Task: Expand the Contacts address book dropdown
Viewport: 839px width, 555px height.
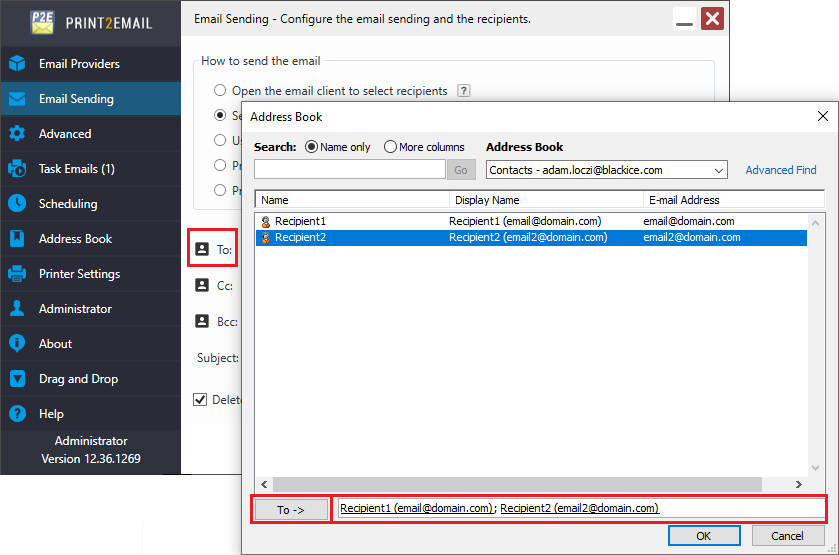Action: pyautogui.click(x=719, y=170)
